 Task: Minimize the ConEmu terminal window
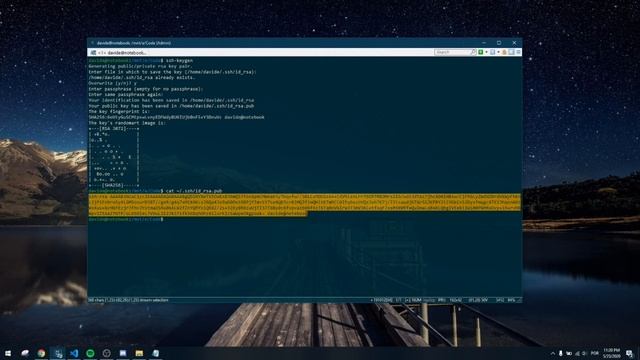pyautogui.click(x=484, y=43)
